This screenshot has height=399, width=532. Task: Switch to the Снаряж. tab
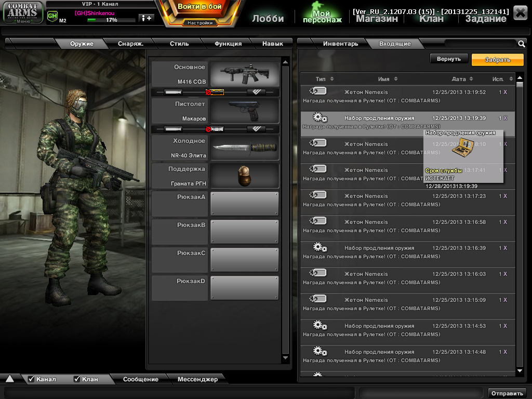click(130, 44)
